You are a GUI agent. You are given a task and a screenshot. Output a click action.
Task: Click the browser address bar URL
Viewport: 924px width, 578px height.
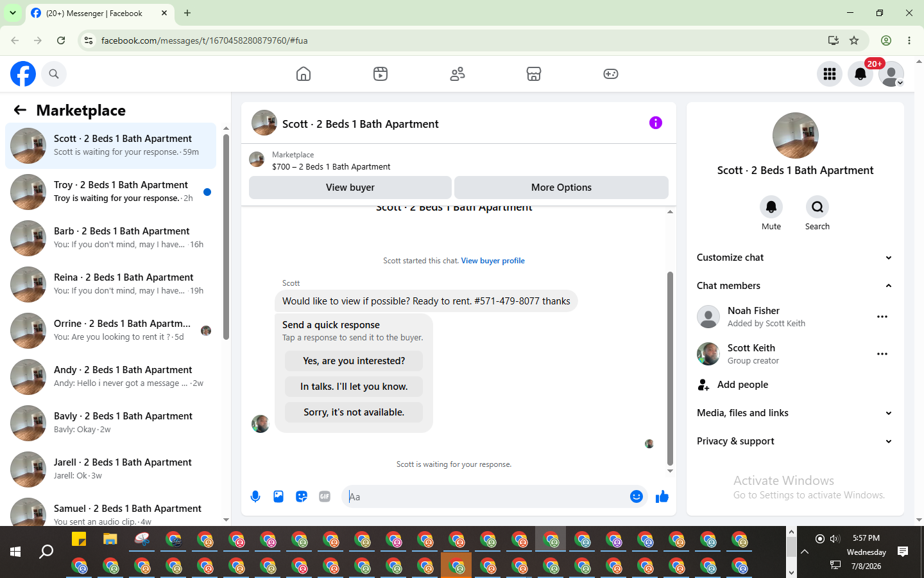(x=205, y=40)
